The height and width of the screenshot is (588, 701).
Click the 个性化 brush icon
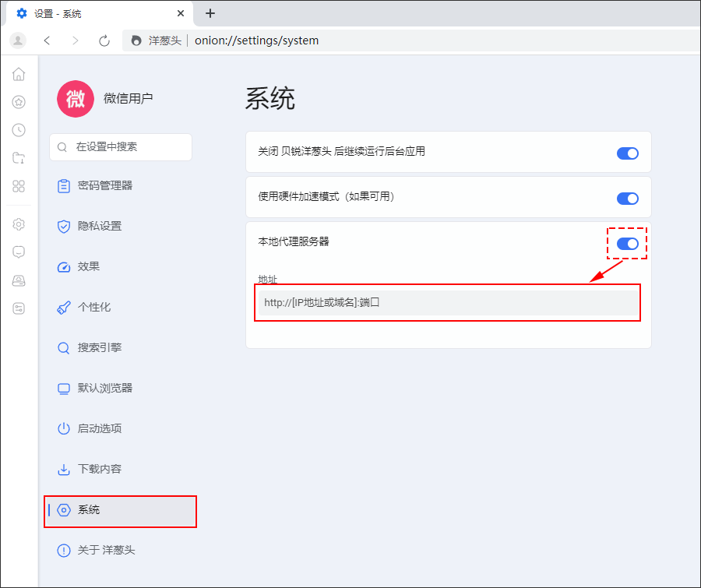[64, 308]
